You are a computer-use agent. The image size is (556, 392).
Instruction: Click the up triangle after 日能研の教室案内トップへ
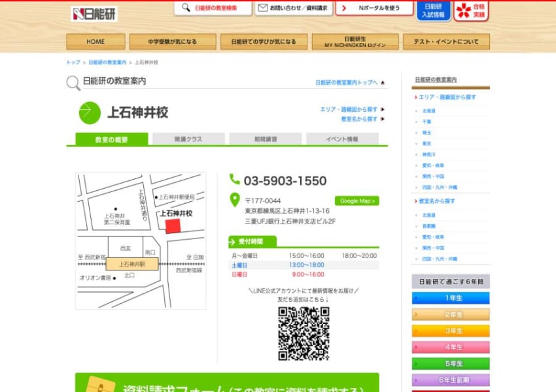(383, 83)
